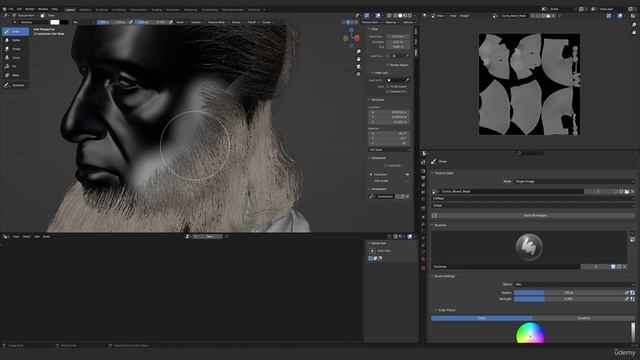This screenshot has height=360, width=640.
Task: Adjust the Radius slider in Brush Settings
Action: coord(569,293)
